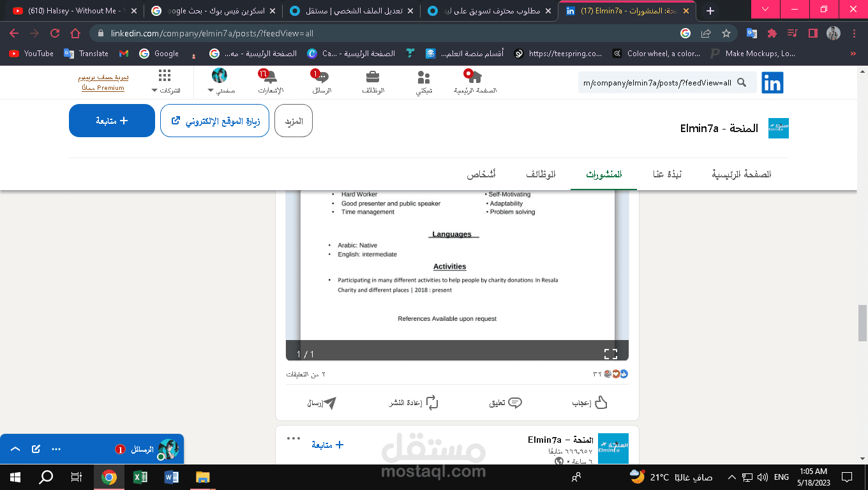Visit the website (زيارة الموقع الإلكتروني) button
This screenshot has width=868, height=490.
tap(214, 121)
